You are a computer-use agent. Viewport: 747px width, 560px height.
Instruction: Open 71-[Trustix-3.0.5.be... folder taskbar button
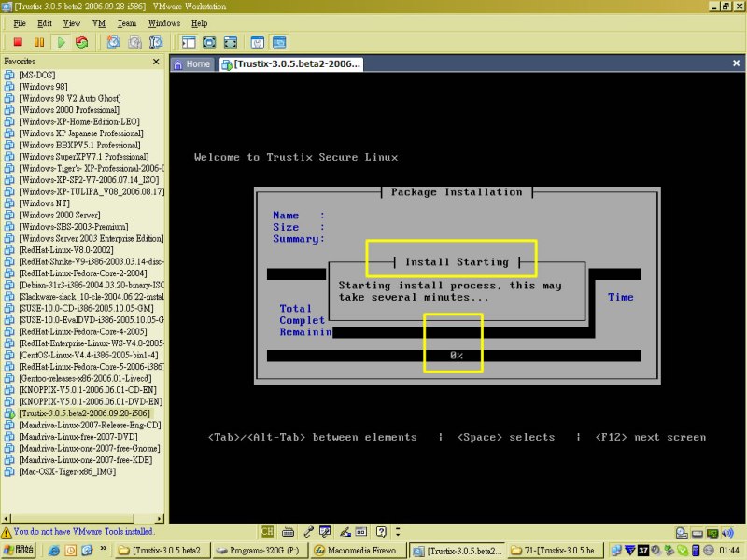556,551
